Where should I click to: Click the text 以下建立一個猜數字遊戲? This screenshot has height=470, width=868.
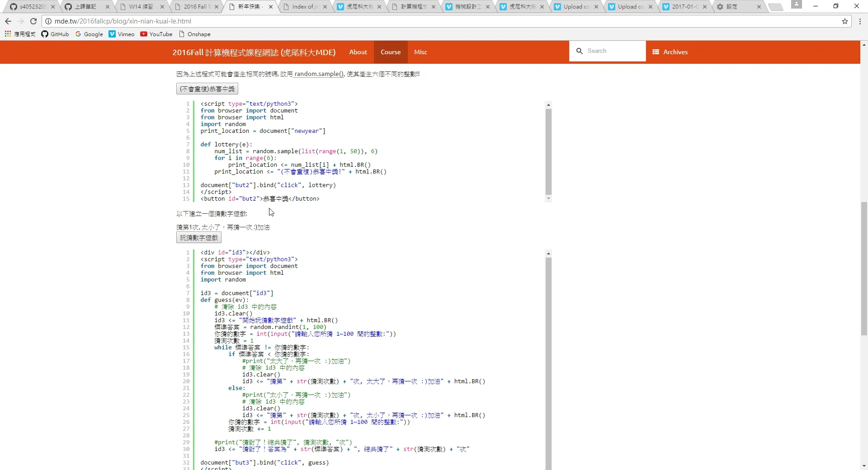point(212,214)
